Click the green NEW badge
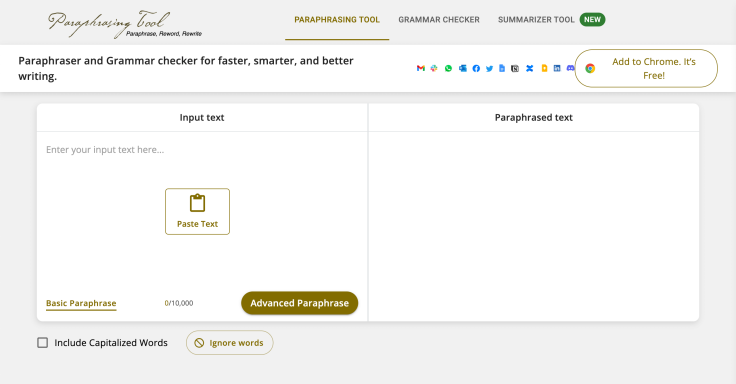The height and width of the screenshot is (384, 736). click(592, 20)
